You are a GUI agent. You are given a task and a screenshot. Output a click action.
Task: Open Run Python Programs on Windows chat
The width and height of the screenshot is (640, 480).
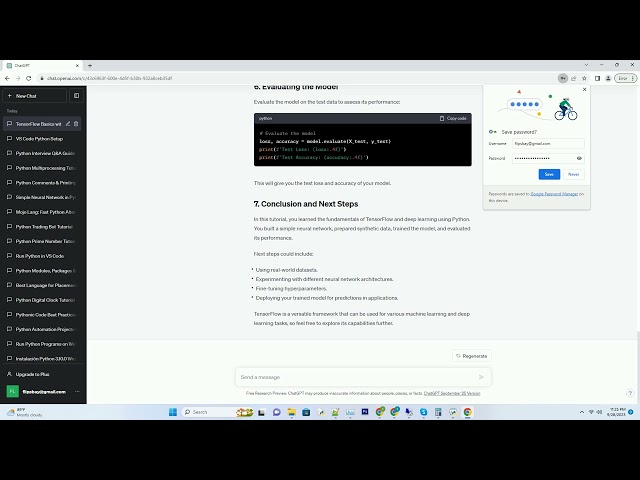tap(42, 344)
